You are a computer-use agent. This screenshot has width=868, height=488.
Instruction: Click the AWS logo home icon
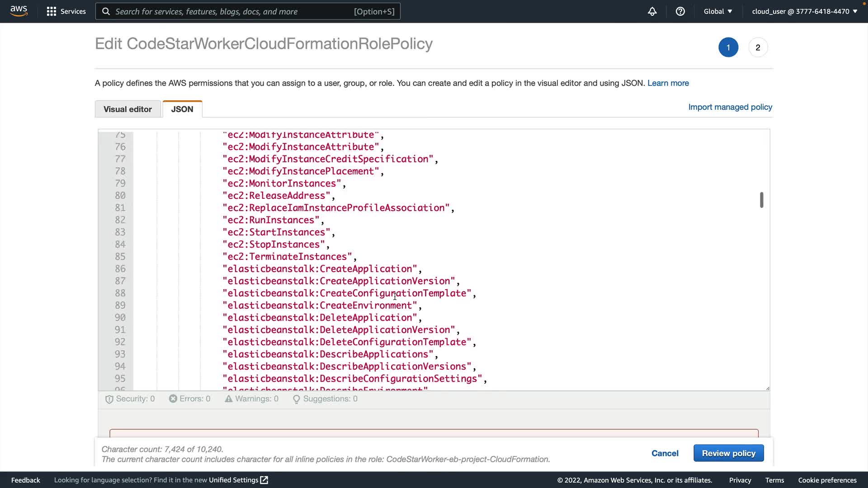tap(19, 11)
